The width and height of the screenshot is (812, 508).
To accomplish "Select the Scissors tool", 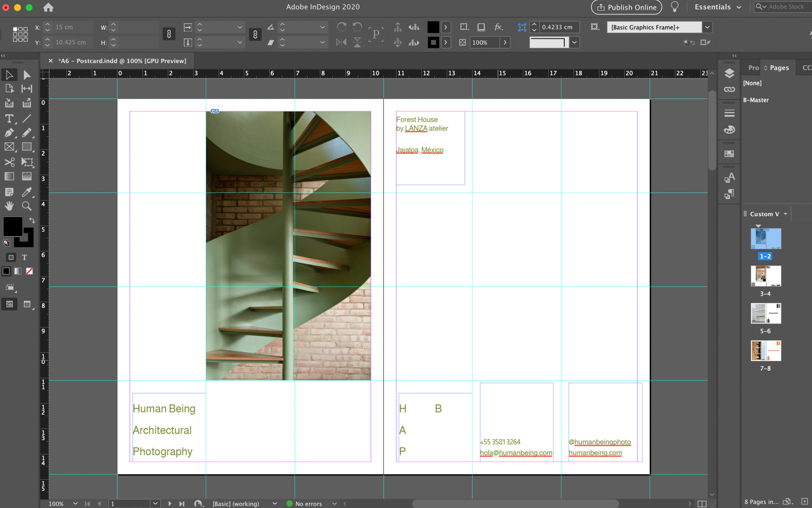I will [x=9, y=162].
